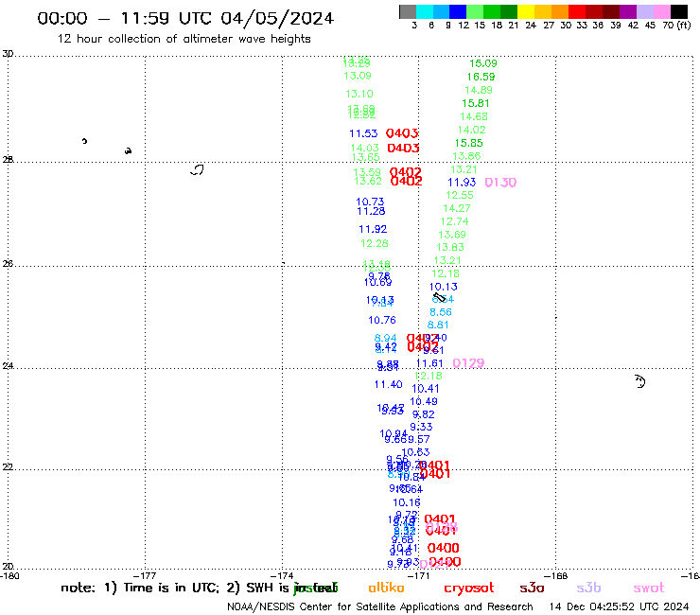Select the bright red legend swatch
Image resolution: width=700 pixels, height=615 pixels.
576,11
